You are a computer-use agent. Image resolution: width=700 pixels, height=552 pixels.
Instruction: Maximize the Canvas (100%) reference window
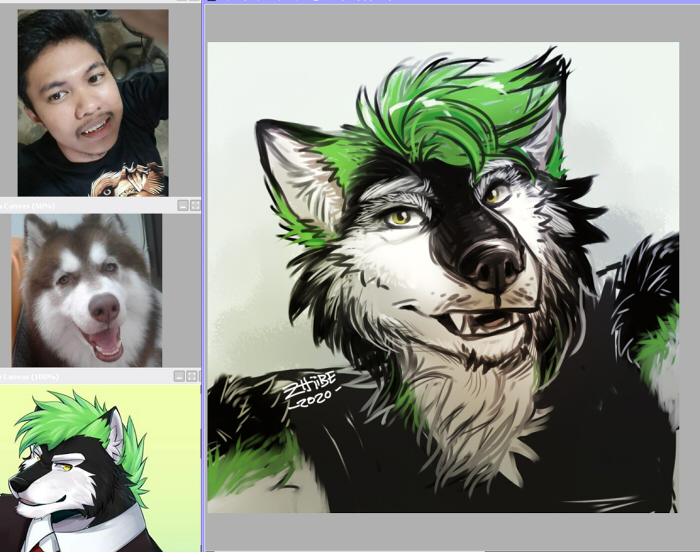tap(192, 376)
